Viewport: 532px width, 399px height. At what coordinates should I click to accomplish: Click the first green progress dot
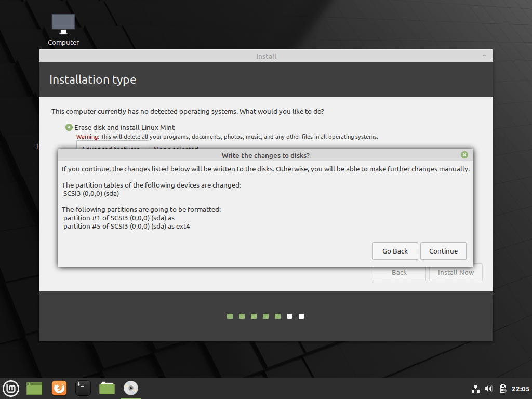[229, 316]
